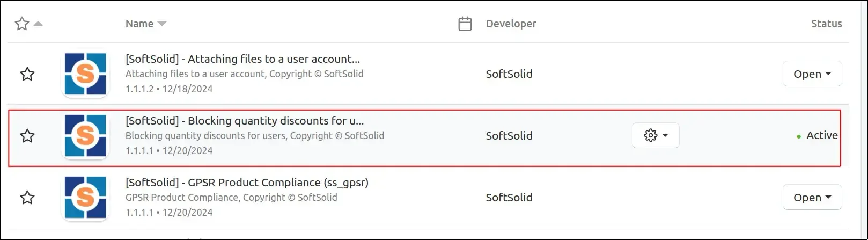
Task: Mark GPSR Product Compliance as favorite
Action: 27,198
